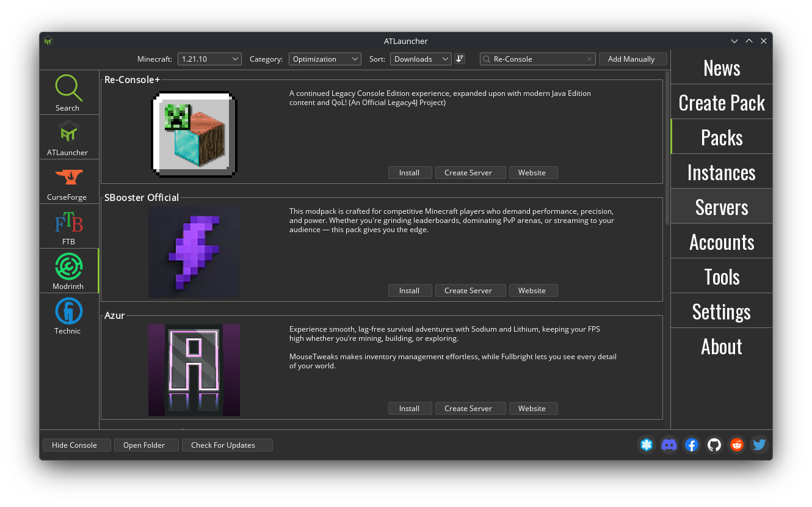Switch to the Instances tab
Viewport: 812px width, 507px height.
722,172
